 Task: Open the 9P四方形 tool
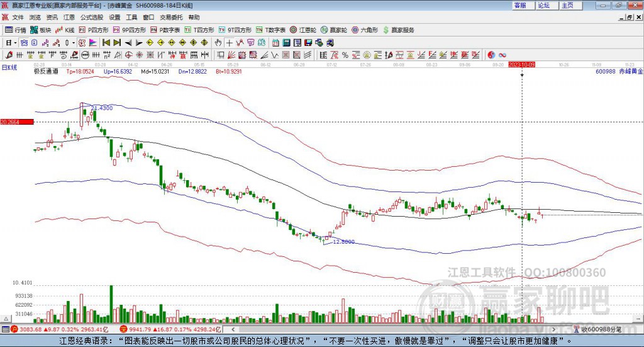point(130,30)
